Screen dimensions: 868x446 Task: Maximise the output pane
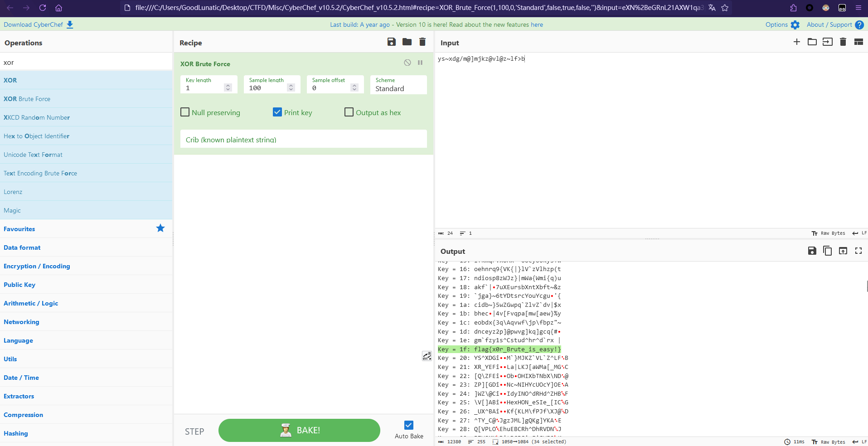click(x=858, y=251)
